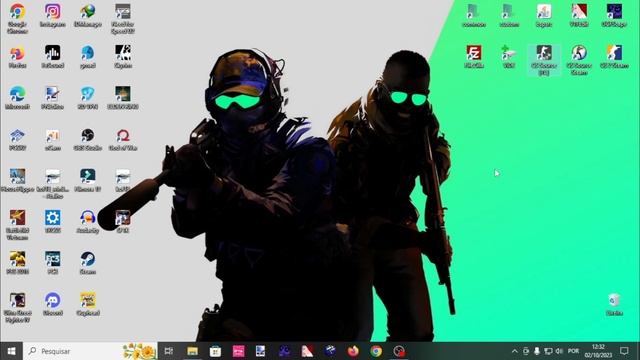Open the black sound-bars desktop shortcut
The height and width of the screenshot is (360, 640).
[53, 57]
